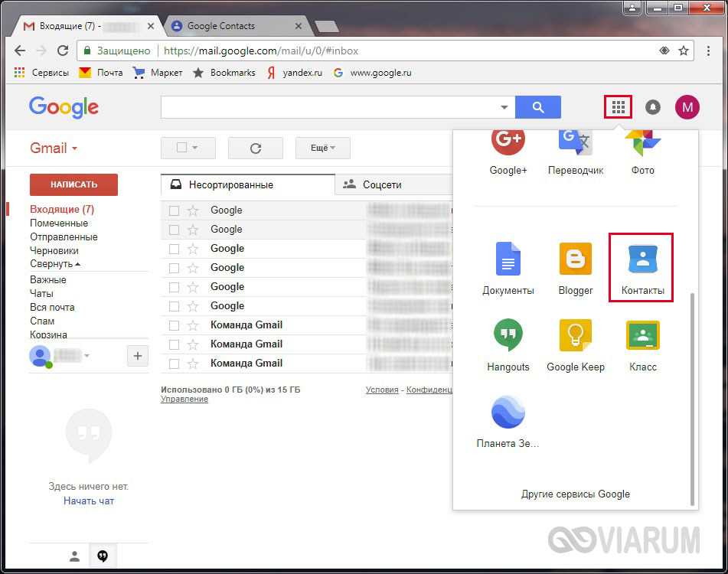
Task: Open Контакты app in apps panel
Action: pos(641,267)
